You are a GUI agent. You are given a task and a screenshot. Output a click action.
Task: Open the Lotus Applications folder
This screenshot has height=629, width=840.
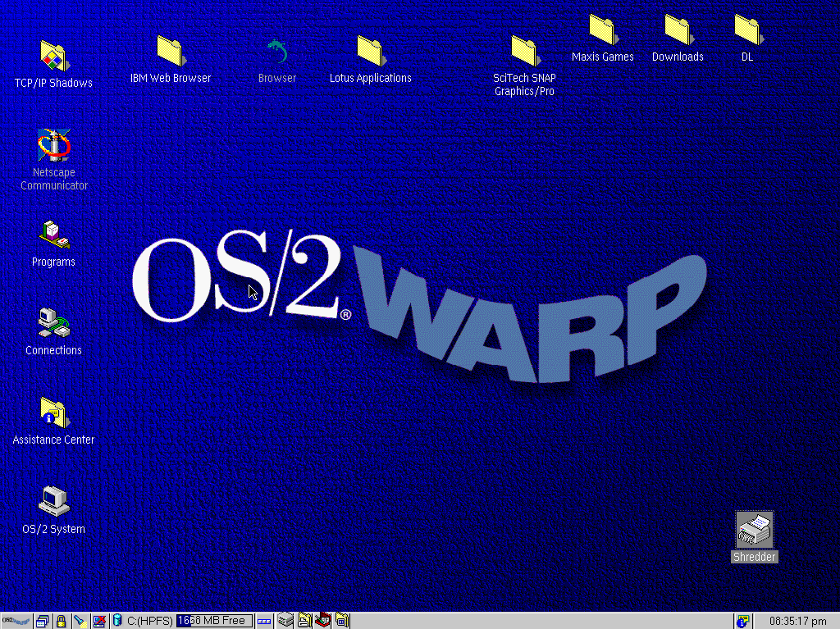point(372,51)
